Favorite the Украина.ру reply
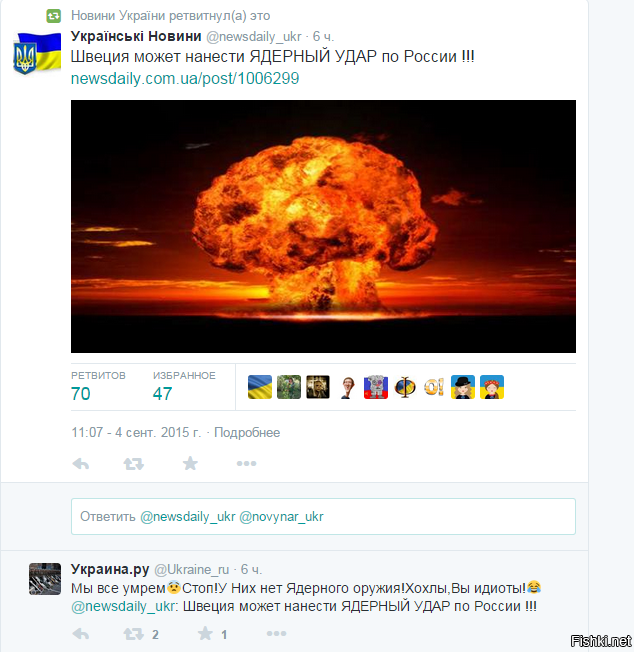This screenshot has width=634, height=652. tap(205, 633)
